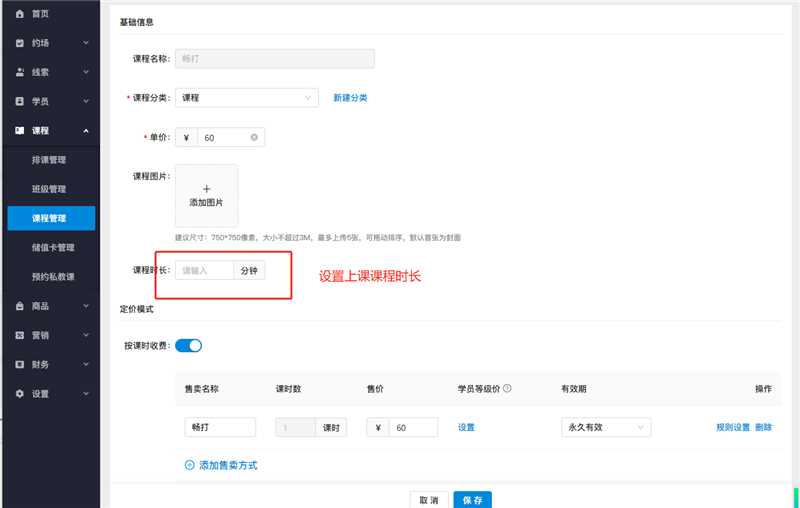Open 预约私教课 submenu item
This screenshot has height=508, width=800.
53,276
